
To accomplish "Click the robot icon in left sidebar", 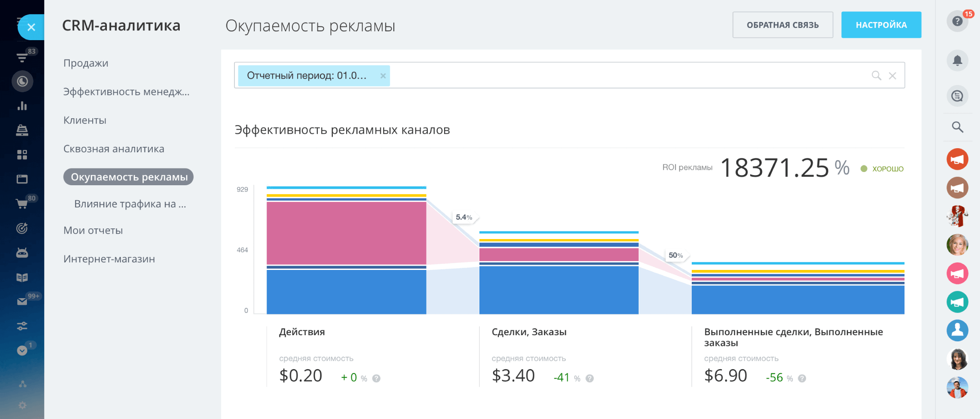I will pos(22,253).
